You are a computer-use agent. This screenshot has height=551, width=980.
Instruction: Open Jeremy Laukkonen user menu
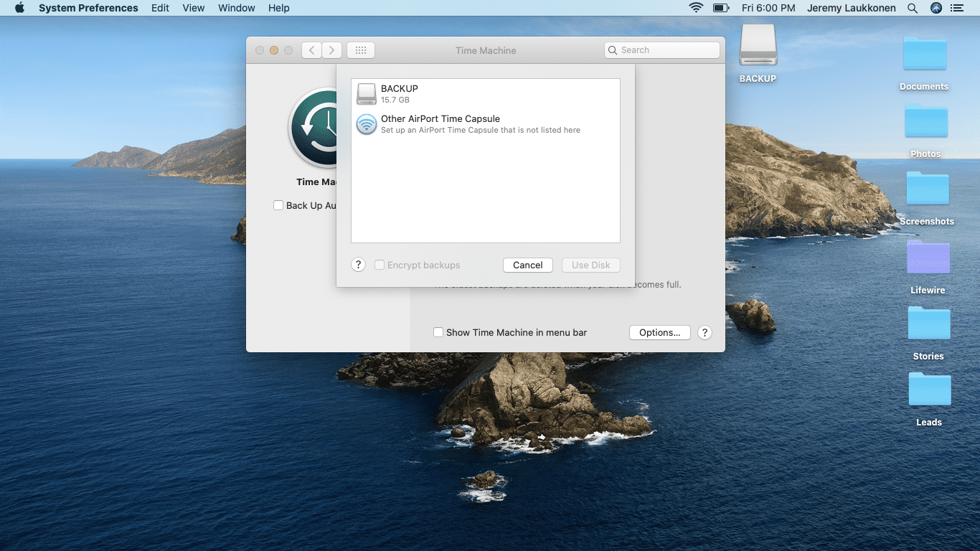[x=852, y=8]
